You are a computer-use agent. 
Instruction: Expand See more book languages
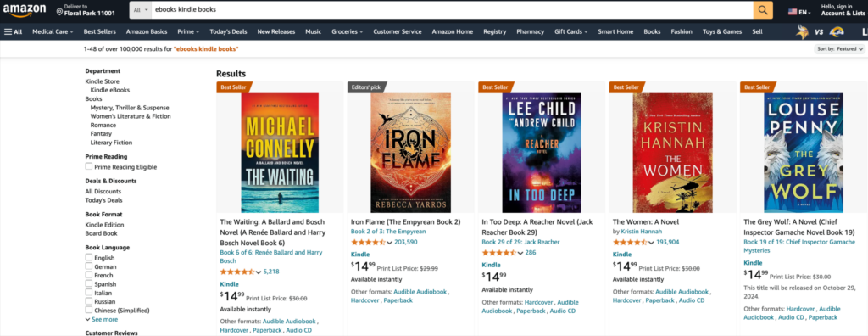click(102, 319)
